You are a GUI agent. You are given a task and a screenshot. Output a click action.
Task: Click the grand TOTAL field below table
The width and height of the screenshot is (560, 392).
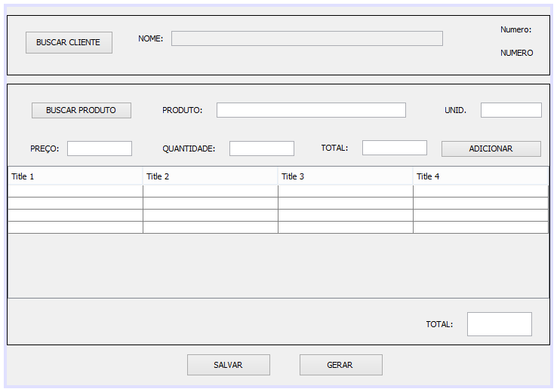tap(499, 324)
